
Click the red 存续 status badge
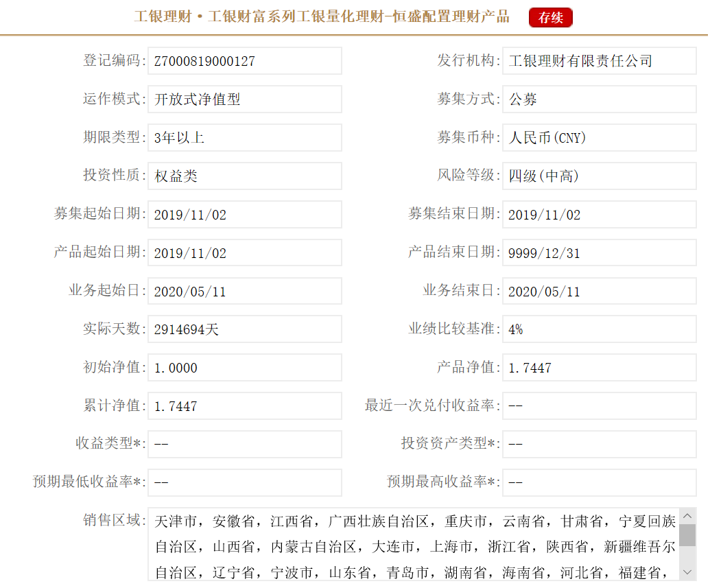[550, 18]
